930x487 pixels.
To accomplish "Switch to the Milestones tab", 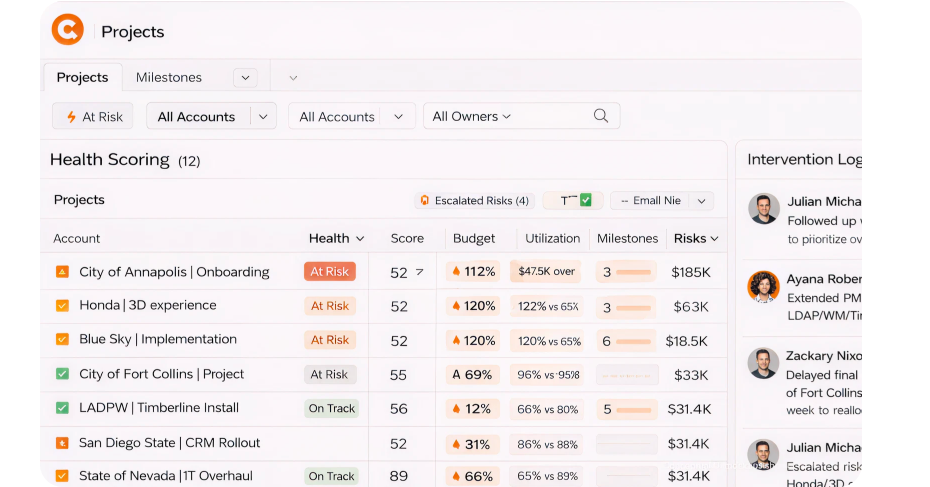I will [x=168, y=77].
